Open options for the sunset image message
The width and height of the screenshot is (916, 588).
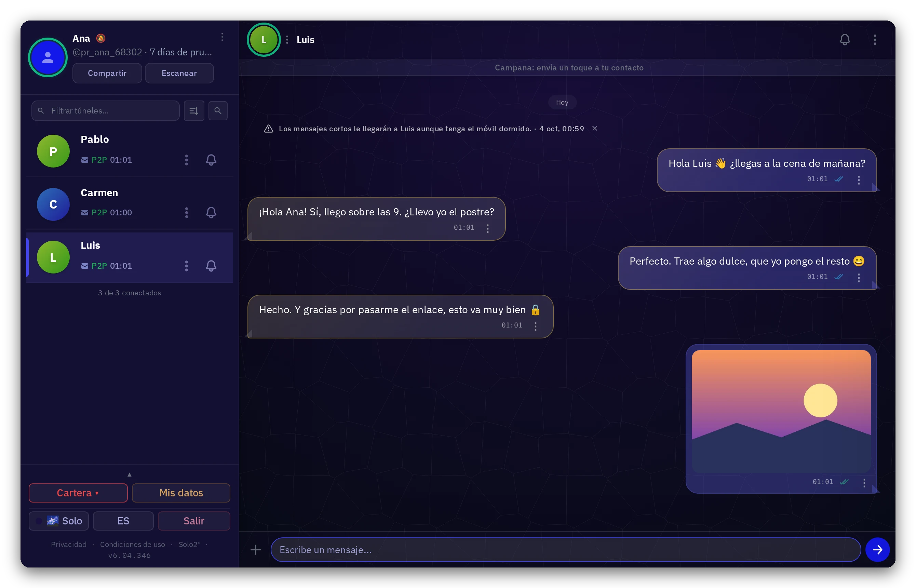tap(864, 483)
